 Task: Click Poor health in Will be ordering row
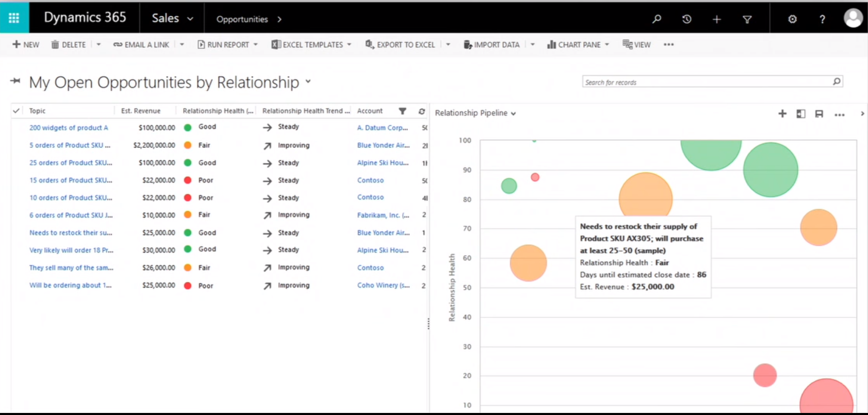pos(205,286)
